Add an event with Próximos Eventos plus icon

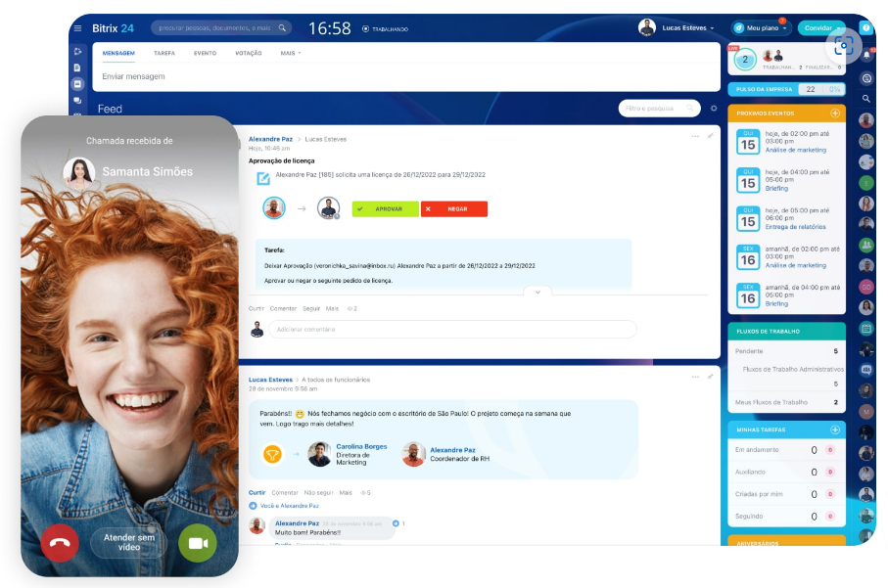[x=835, y=113]
